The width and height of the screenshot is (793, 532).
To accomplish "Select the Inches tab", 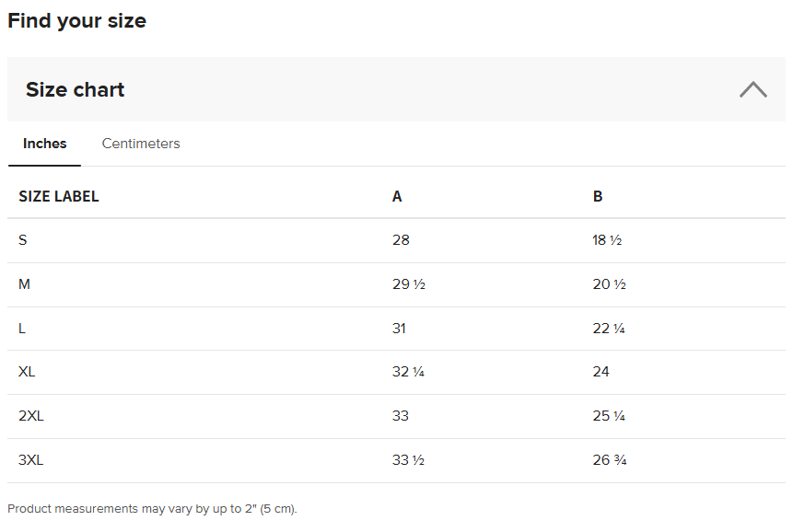I will (x=44, y=144).
